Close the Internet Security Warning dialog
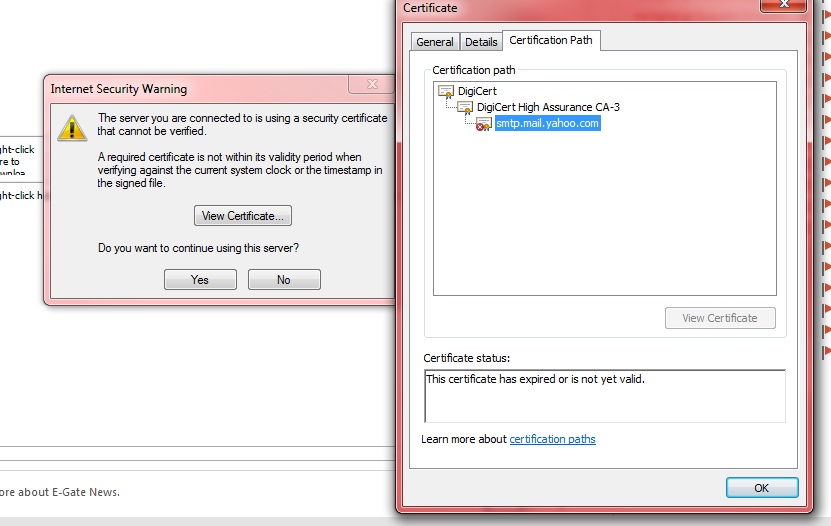Viewport: 831px width, 526px height. click(372, 84)
